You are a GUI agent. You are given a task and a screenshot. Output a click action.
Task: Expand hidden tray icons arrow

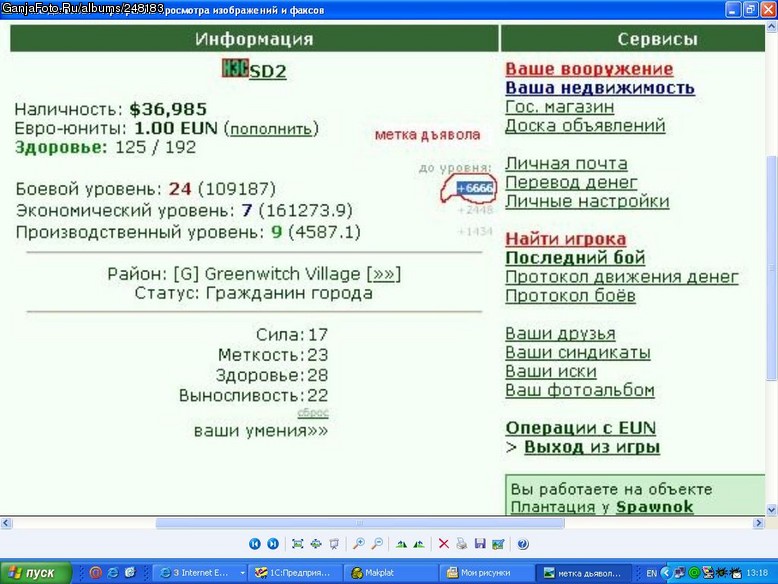tap(666, 573)
